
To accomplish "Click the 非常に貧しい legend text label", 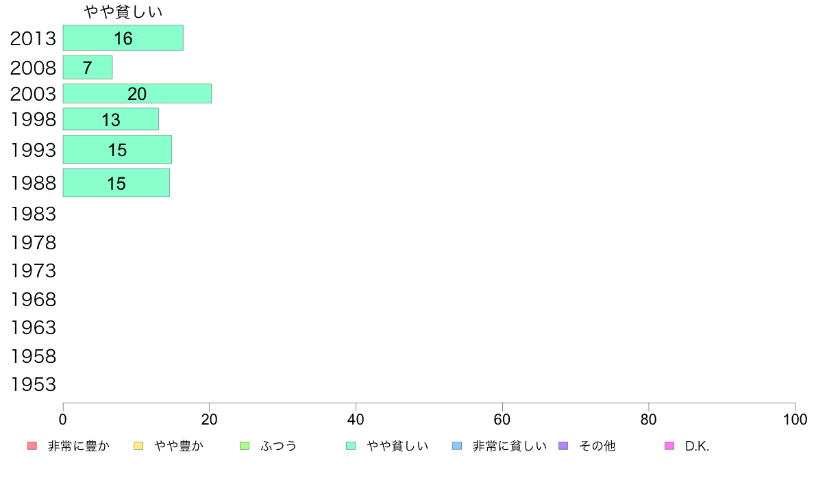I will [509, 446].
